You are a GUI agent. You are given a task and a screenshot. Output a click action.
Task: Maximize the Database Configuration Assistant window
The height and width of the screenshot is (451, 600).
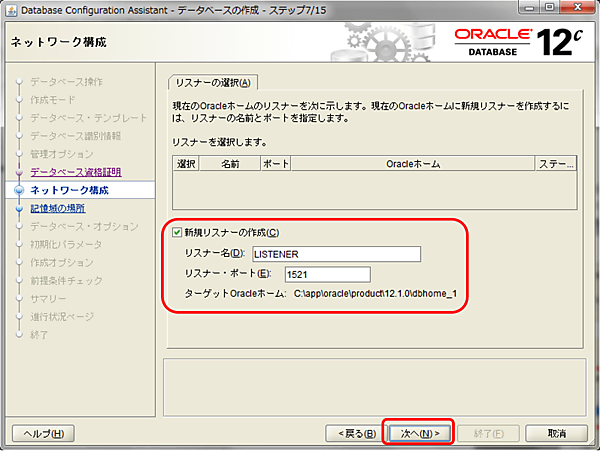point(549,7)
